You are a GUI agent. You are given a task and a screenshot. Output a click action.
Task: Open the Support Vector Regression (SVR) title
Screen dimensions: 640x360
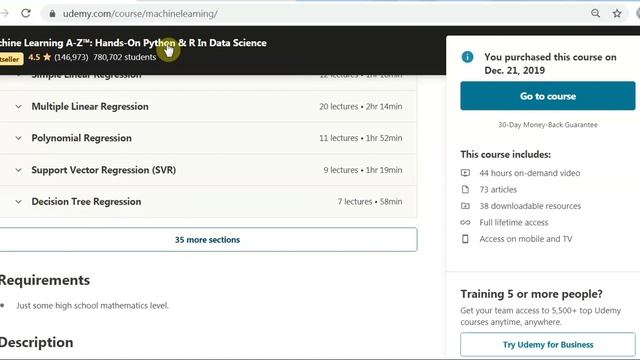[x=104, y=170]
